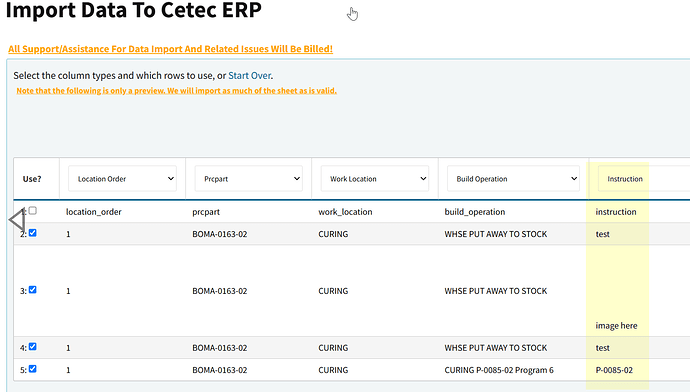Toggle the row 1 header checkbox
Screen dimensions: 690x392
pos(33,211)
